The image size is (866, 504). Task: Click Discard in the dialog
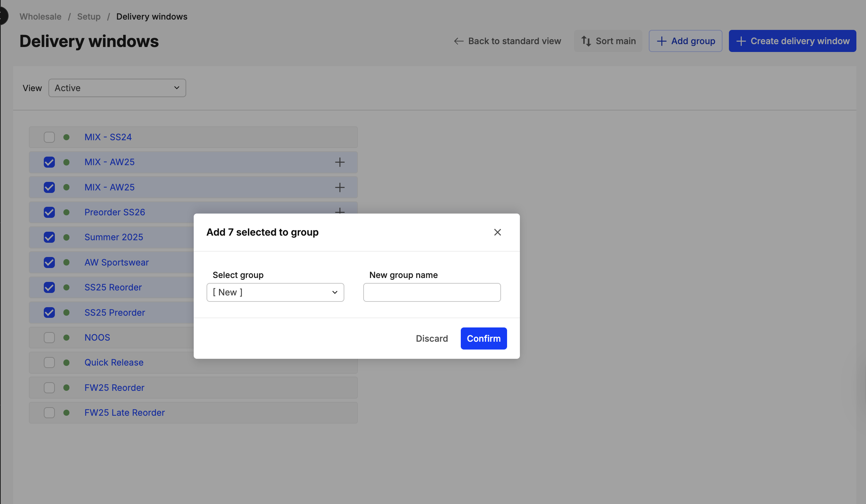[432, 338]
